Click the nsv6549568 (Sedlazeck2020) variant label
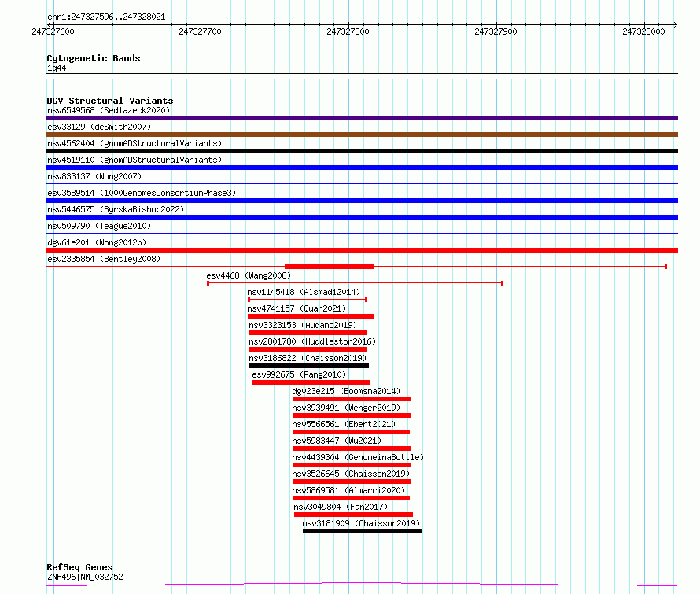The width and height of the screenshot is (700, 594). click(x=108, y=110)
